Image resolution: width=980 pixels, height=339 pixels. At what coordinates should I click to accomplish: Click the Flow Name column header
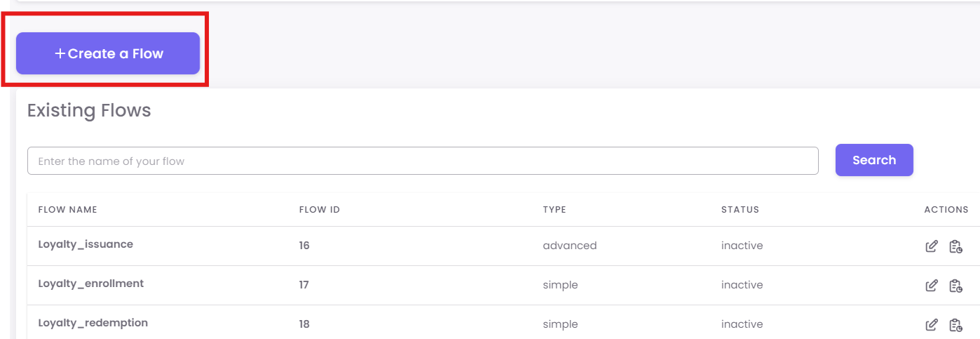click(x=67, y=210)
